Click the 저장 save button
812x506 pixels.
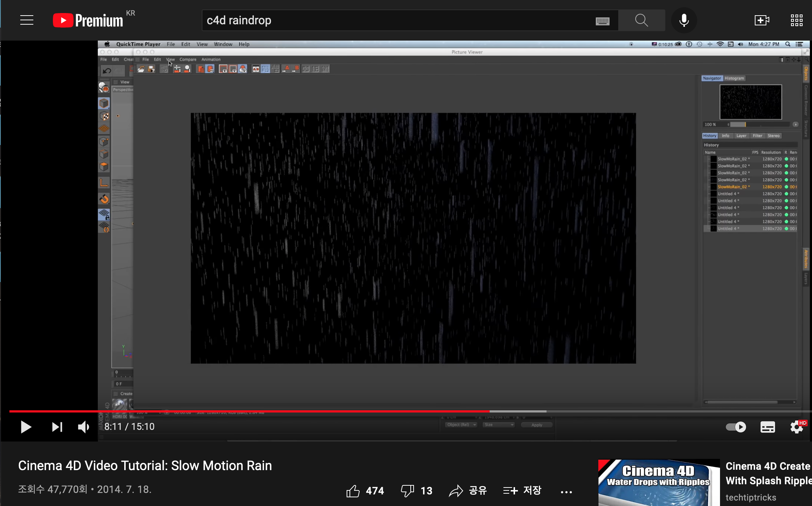(522, 491)
